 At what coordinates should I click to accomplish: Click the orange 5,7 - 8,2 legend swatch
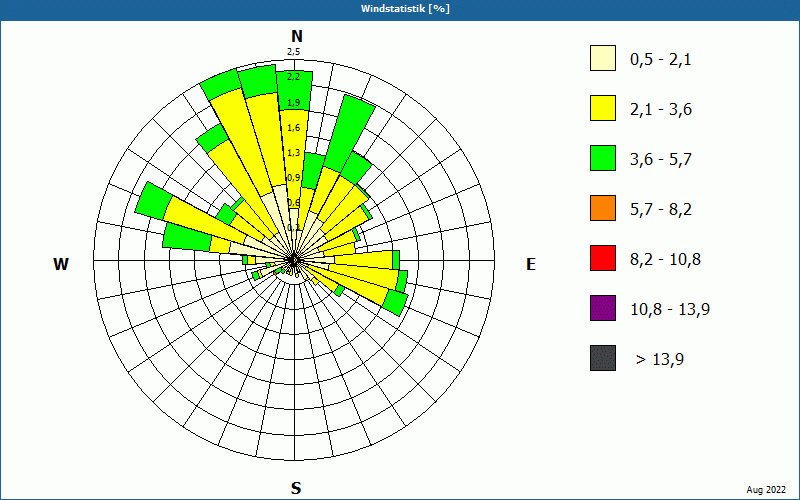pos(603,208)
